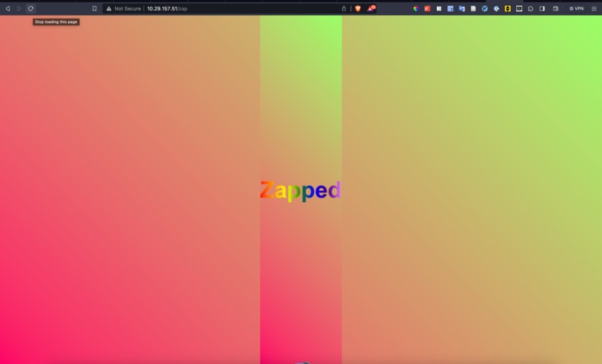Click the Not Secure warning triangle
The image size is (602, 364).
(x=108, y=8)
